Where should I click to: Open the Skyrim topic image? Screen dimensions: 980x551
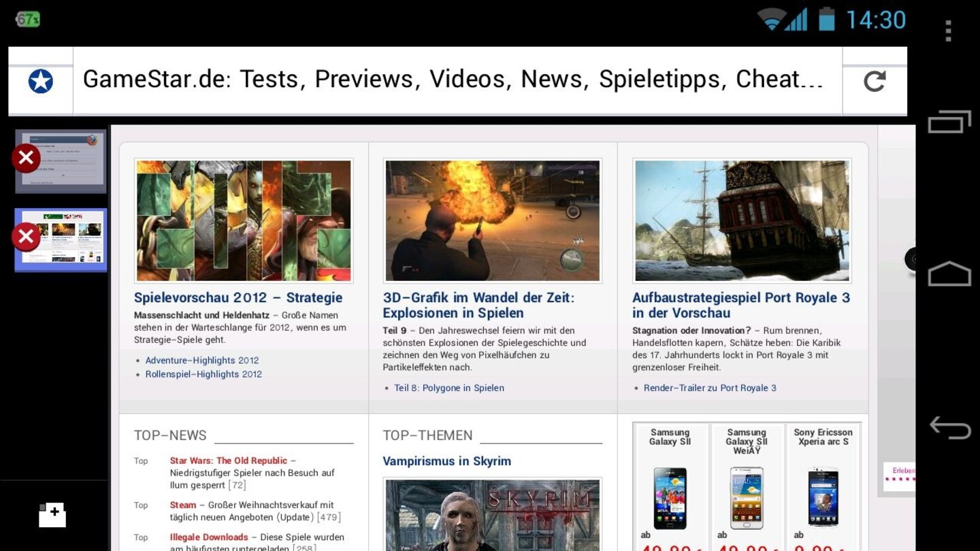pos(493,514)
